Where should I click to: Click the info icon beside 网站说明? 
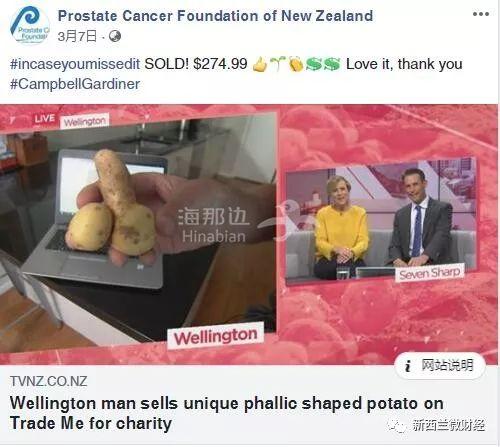[x=407, y=366]
